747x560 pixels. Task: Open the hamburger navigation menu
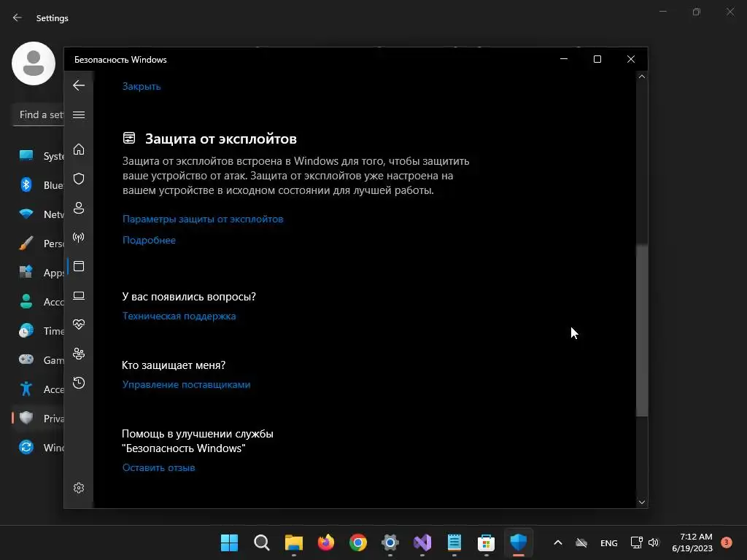point(79,114)
